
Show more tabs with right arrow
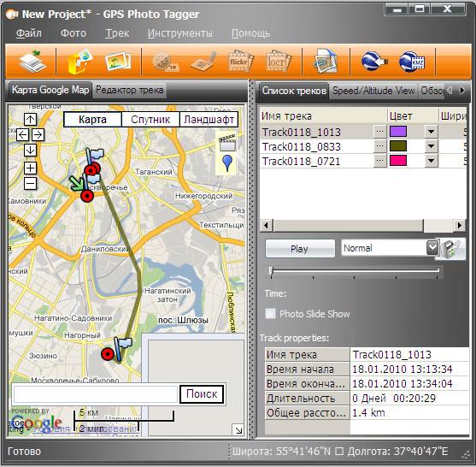pos(462,91)
